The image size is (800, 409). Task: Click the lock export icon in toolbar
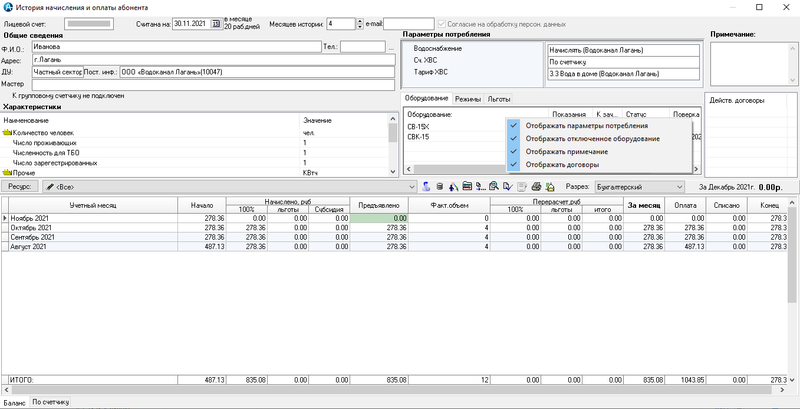click(549, 186)
